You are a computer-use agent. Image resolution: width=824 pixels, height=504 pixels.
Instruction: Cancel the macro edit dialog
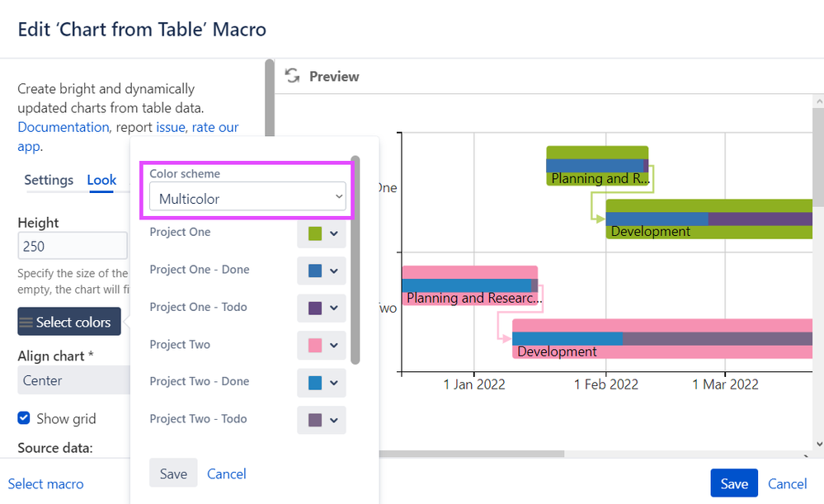point(787,483)
